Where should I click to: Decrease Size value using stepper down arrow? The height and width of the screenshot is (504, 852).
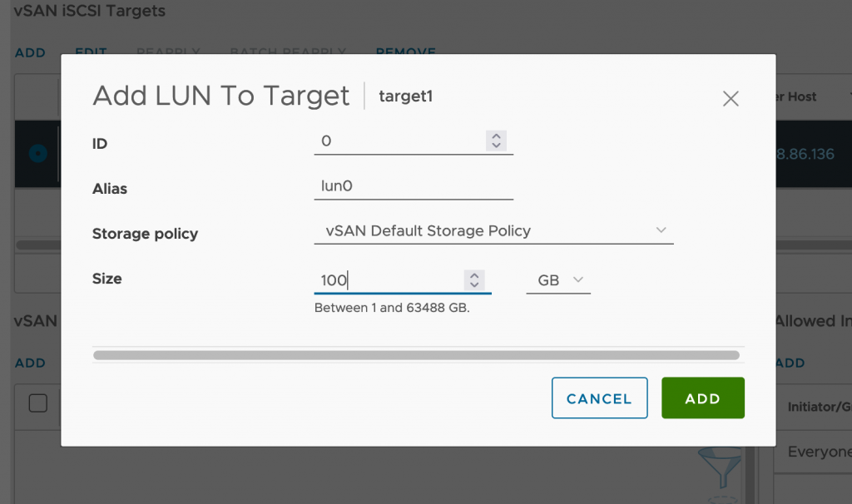point(474,285)
